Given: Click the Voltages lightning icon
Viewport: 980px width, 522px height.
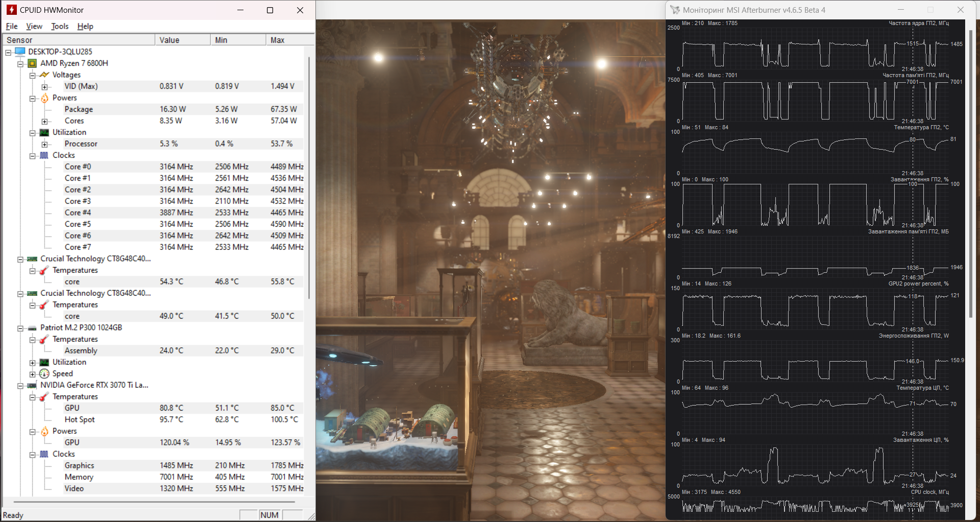Looking at the screenshot, I should click(44, 75).
